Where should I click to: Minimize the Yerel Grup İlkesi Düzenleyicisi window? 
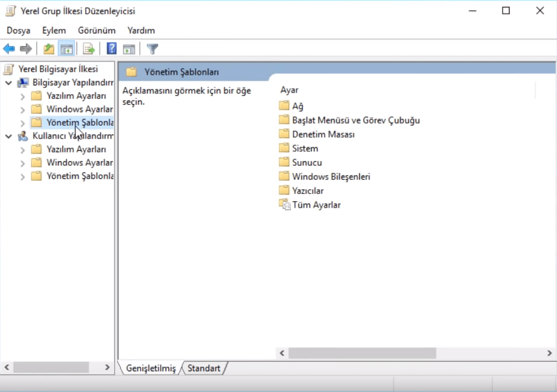tap(472, 11)
